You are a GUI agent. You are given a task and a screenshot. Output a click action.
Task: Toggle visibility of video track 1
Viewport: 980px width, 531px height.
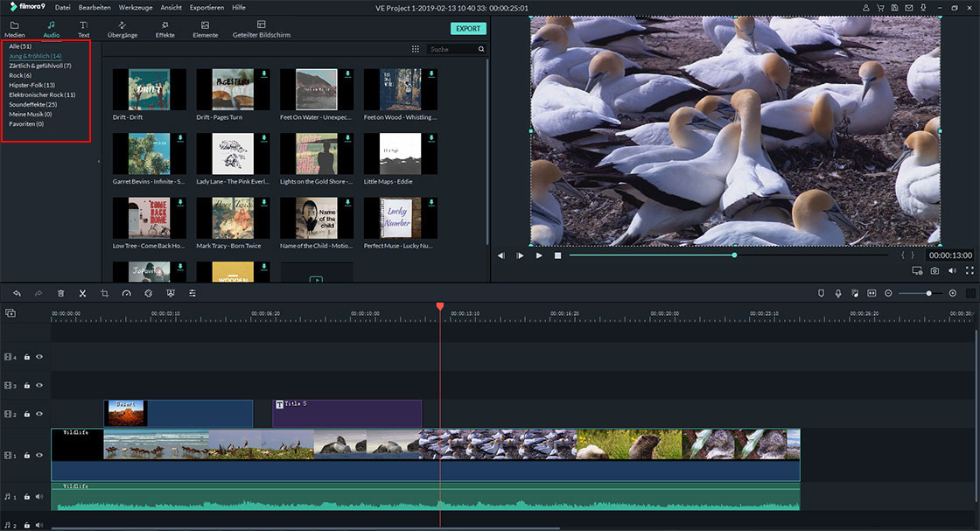click(x=39, y=456)
